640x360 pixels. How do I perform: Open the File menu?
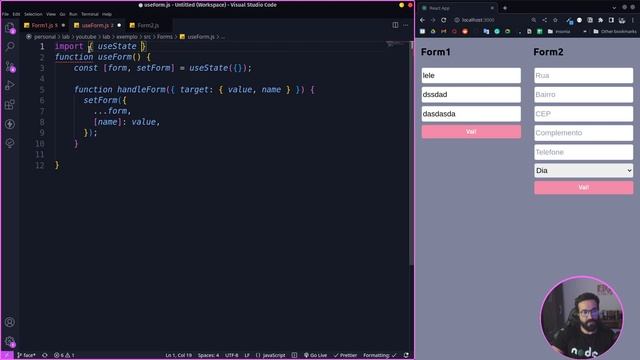pos(5,14)
